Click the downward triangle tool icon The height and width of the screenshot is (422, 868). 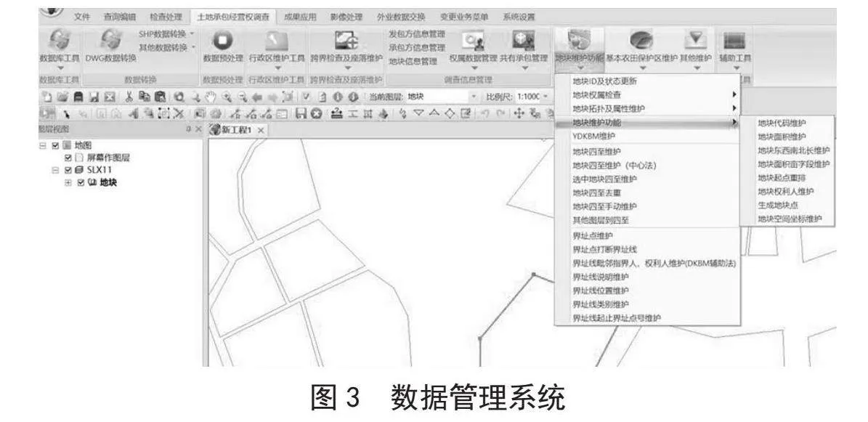[x=418, y=113]
